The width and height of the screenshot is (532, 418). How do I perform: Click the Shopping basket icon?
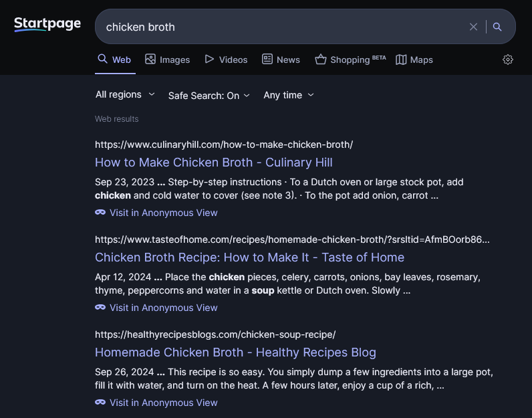click(x=321, y=60)
